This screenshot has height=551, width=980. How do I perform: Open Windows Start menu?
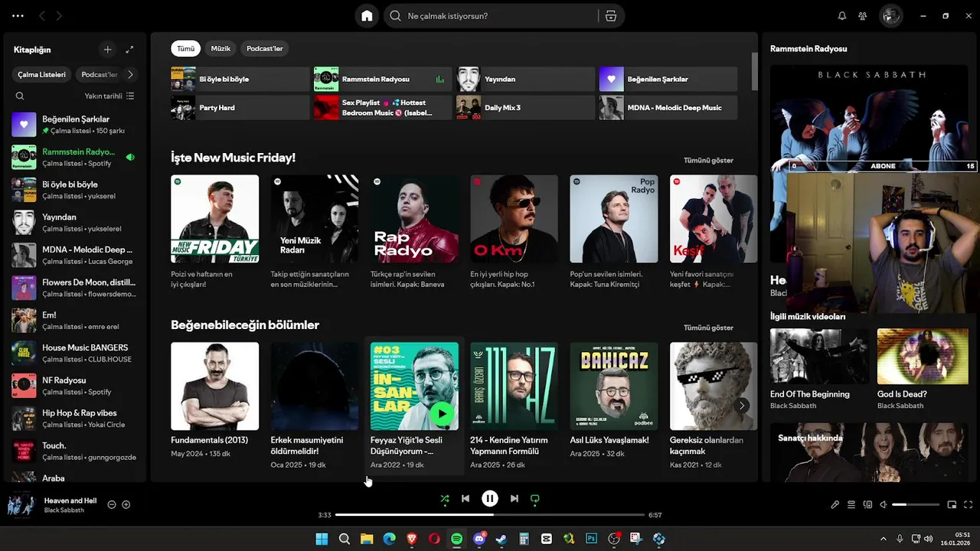pyautogui.click(x=322, y=539)
